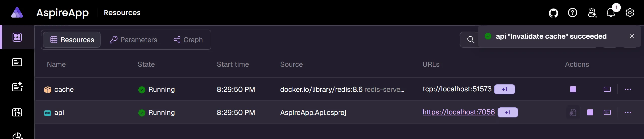Sort by Start time column header
This screenshot has height=139, width=644.
point(233,64)
